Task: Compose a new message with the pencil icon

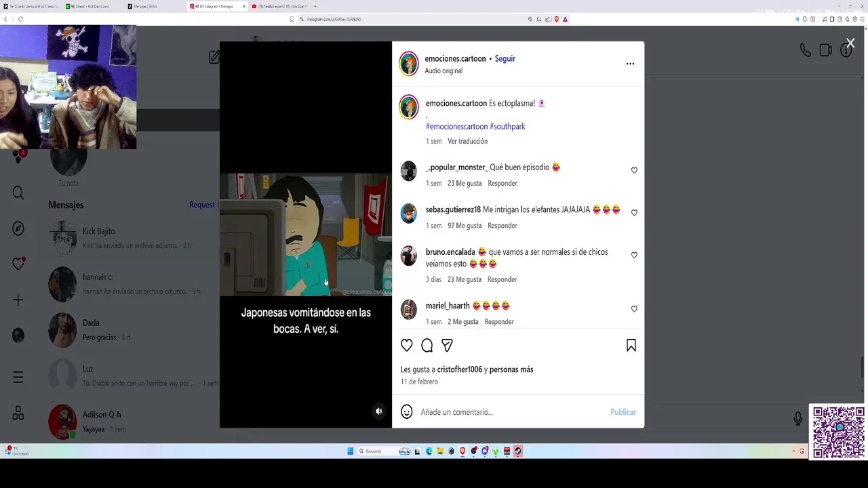Action: 214,58
